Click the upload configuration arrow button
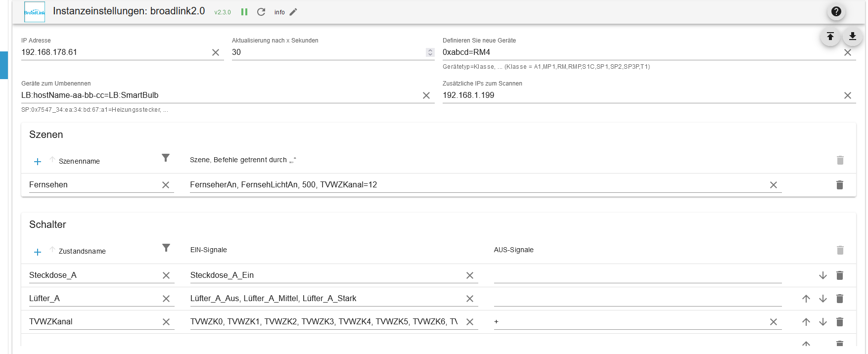 pyautogui.click(x=830, y=36)
